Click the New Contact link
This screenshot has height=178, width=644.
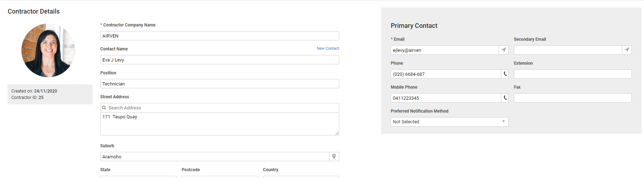coord(328,48)
